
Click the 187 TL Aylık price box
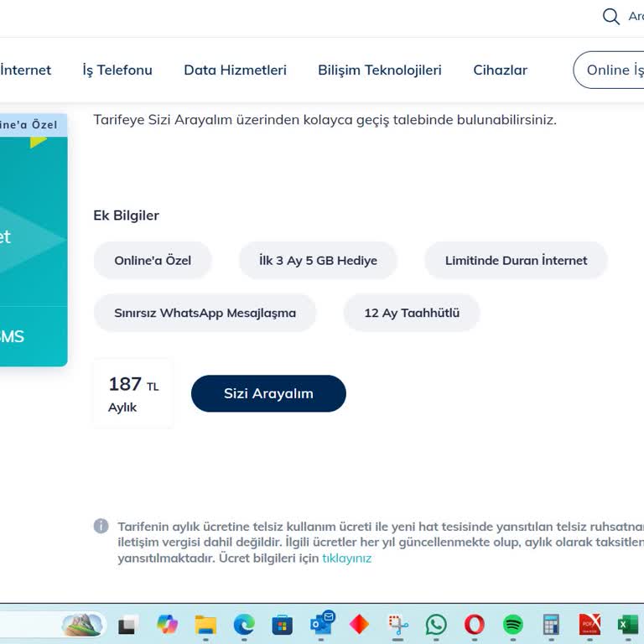133,393
